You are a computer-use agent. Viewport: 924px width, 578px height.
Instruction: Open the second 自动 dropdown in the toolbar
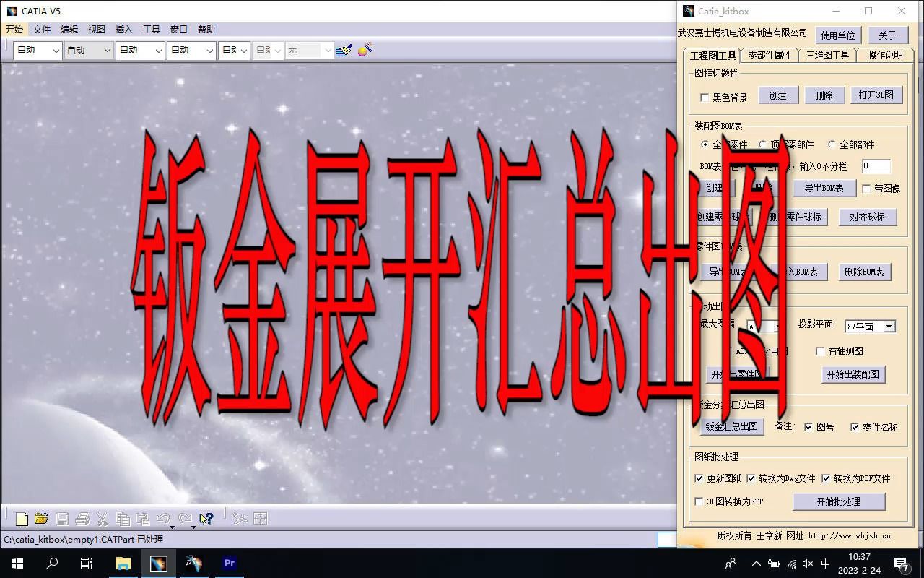(89, 50)
